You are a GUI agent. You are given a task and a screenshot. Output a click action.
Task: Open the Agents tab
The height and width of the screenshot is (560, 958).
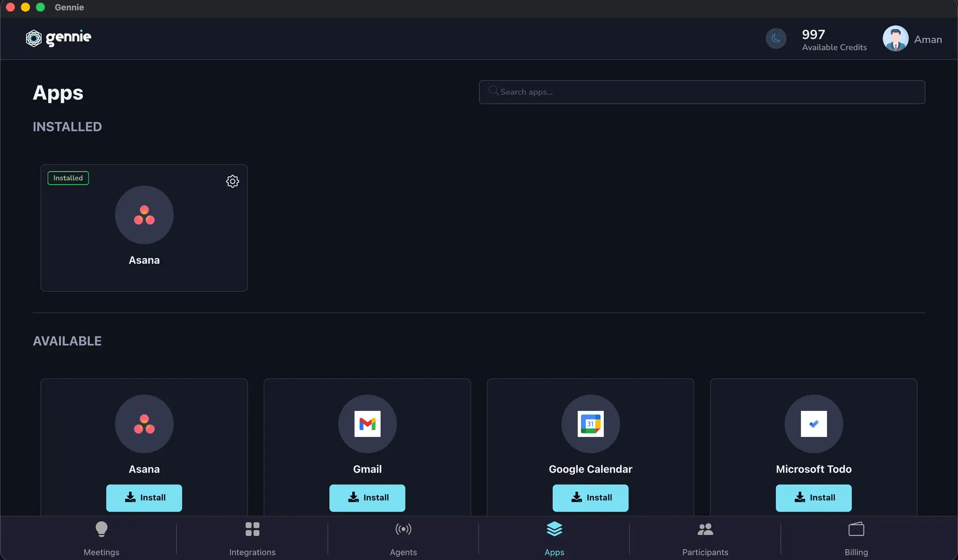coord(403,539)
